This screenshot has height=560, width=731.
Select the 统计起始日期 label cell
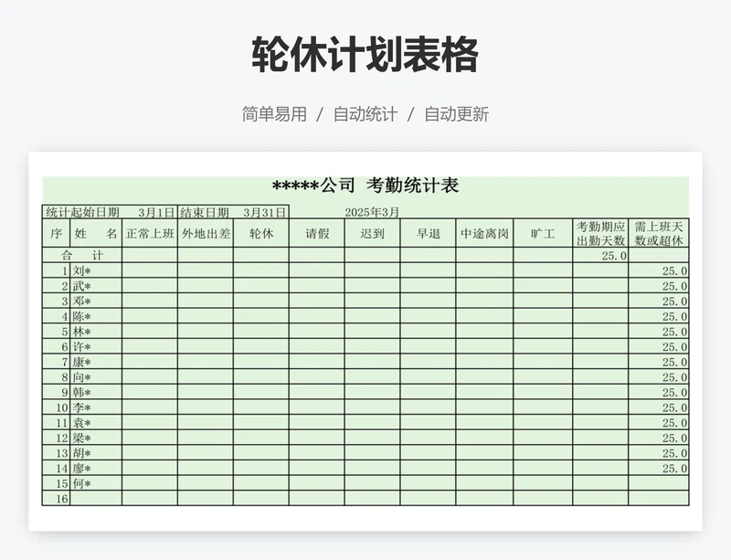click(x=82, y=213)
